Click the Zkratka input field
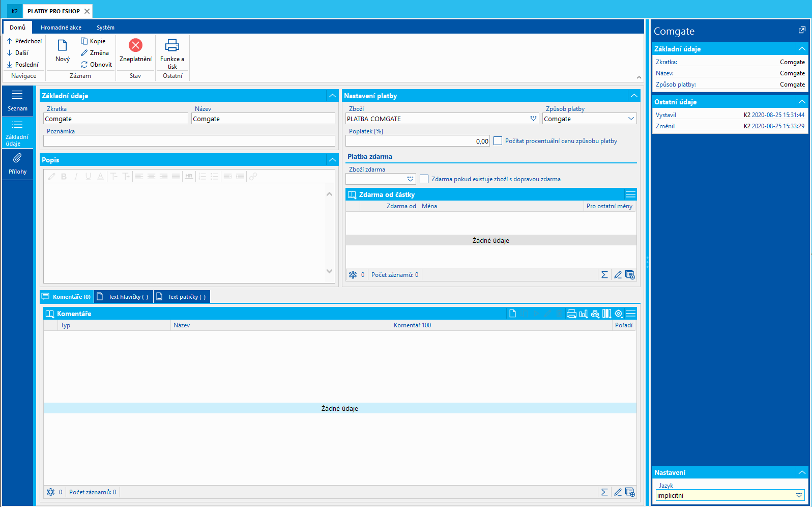 115,119
